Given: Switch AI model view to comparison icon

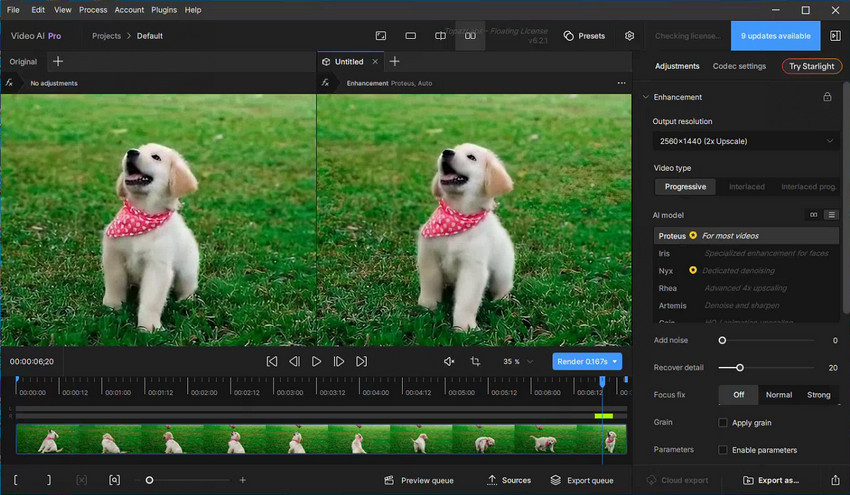Looking at the screenshot, I should (814, 215).
